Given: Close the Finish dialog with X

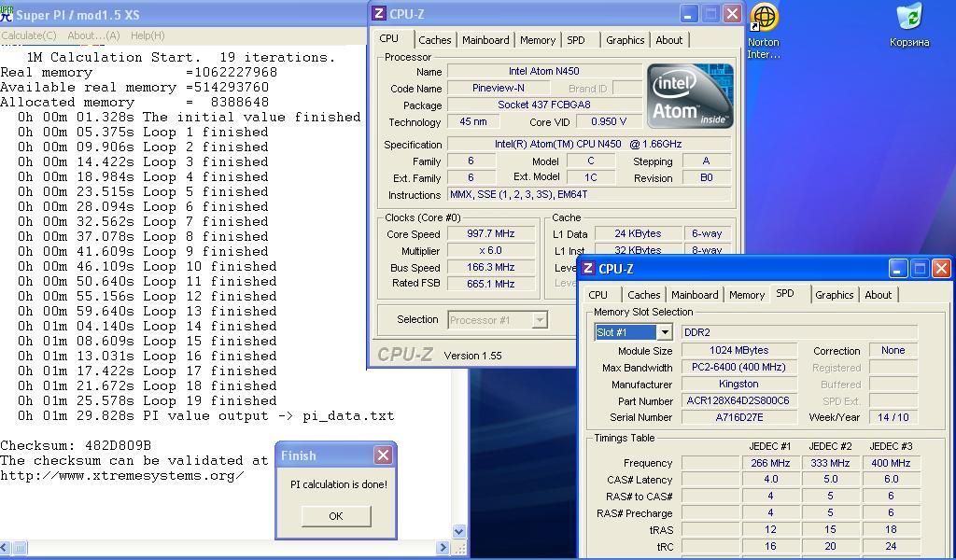Looking at the screenshot, I should (383, 455).
